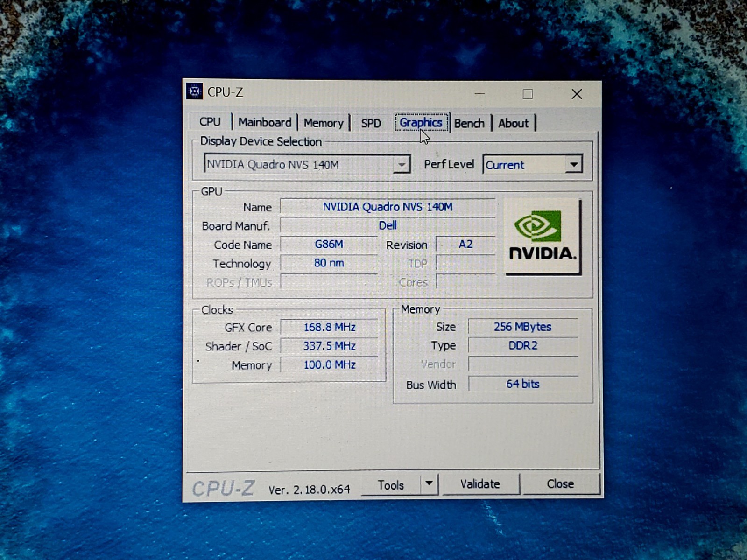Viewport: 747px width, 560px height.
Task: Click the Technology value 80 nm
Action: (329, 263)
